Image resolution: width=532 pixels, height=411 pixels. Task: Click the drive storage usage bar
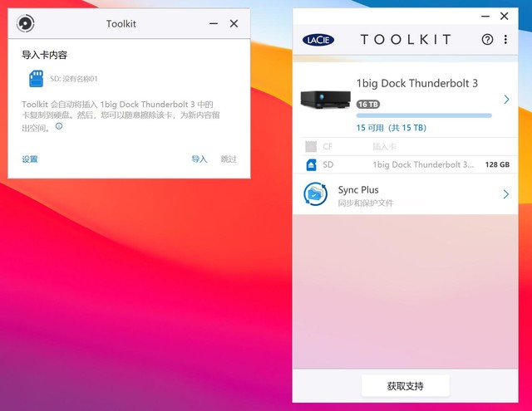[x=424, y=115]
